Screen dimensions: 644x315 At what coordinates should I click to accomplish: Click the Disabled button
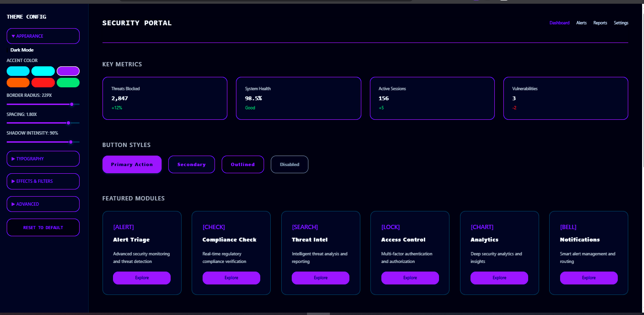click(289, 165)
